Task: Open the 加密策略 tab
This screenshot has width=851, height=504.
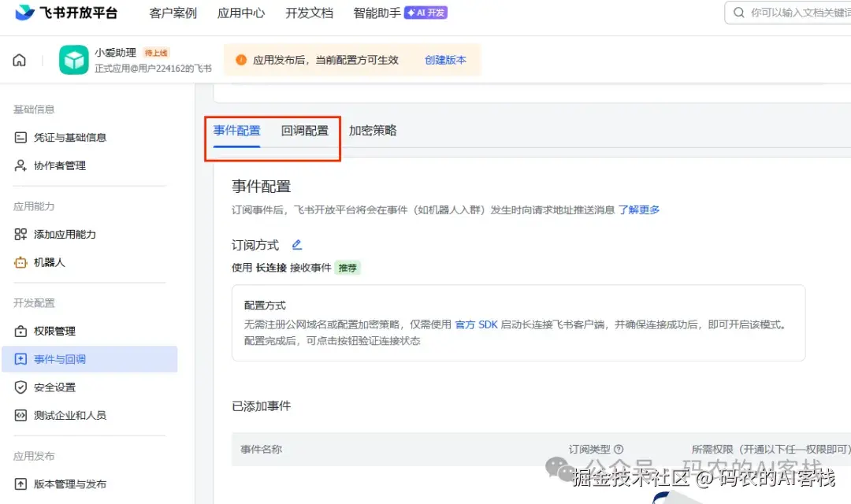Action: 373,131
